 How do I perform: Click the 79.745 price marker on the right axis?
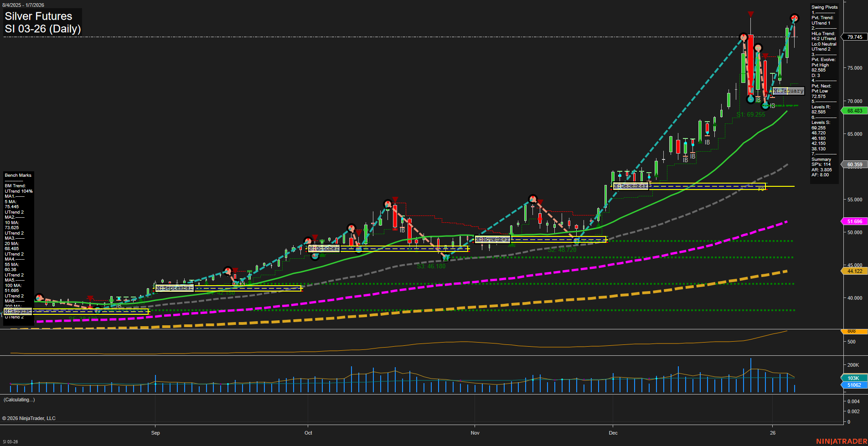pyautogui.click(x=855, y=36)
